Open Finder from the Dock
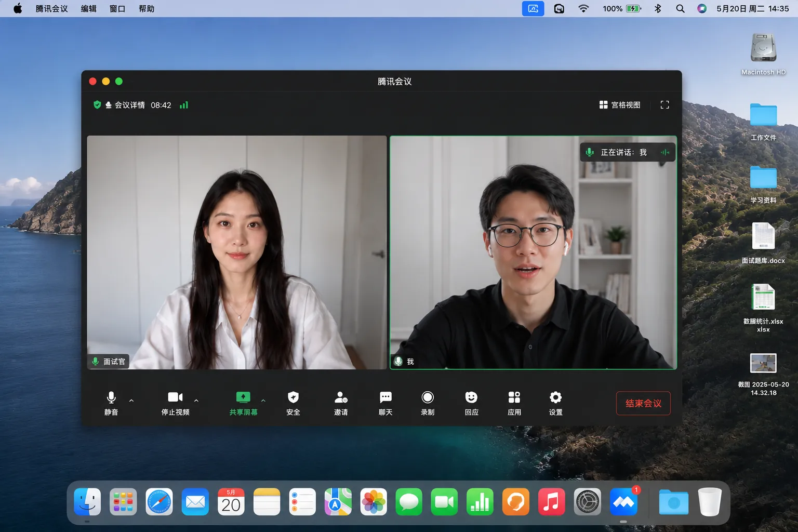Viewport: 798px width, 532px height. point(87,502)
